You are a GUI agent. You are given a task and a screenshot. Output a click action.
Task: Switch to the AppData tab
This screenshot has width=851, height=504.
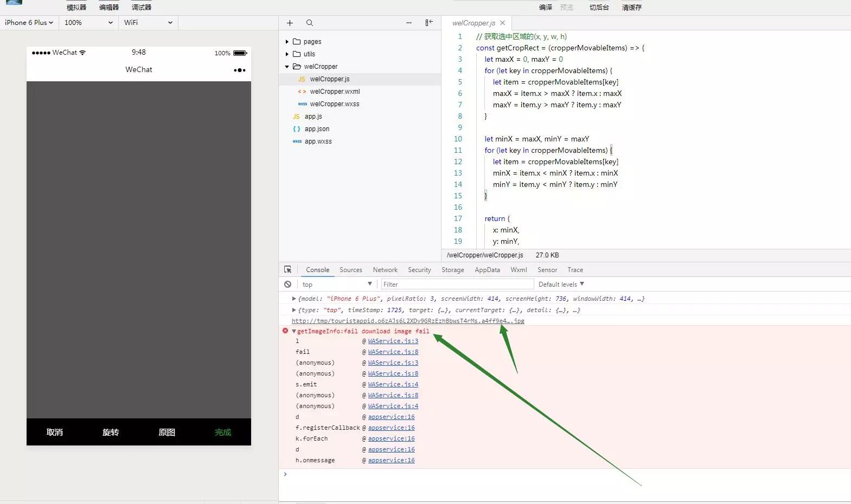pos(487,270)
